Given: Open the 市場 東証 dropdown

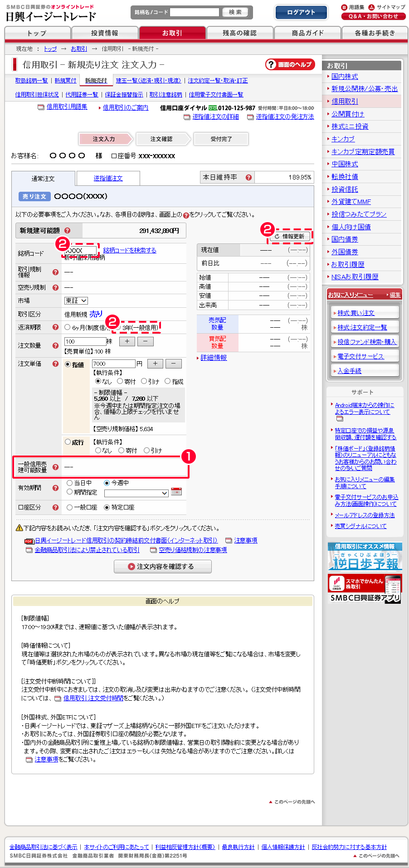Looking at the screenshot, I should click(x=76, y=301).
